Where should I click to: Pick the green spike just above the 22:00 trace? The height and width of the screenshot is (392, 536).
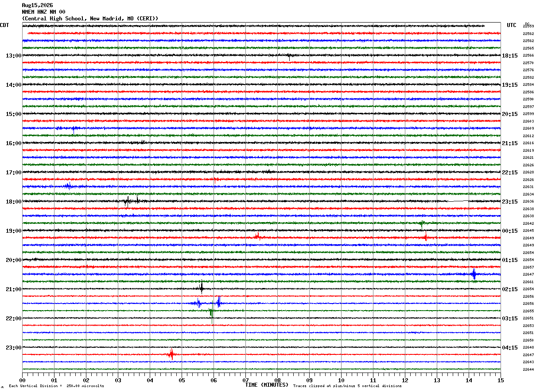click(211, 313)
